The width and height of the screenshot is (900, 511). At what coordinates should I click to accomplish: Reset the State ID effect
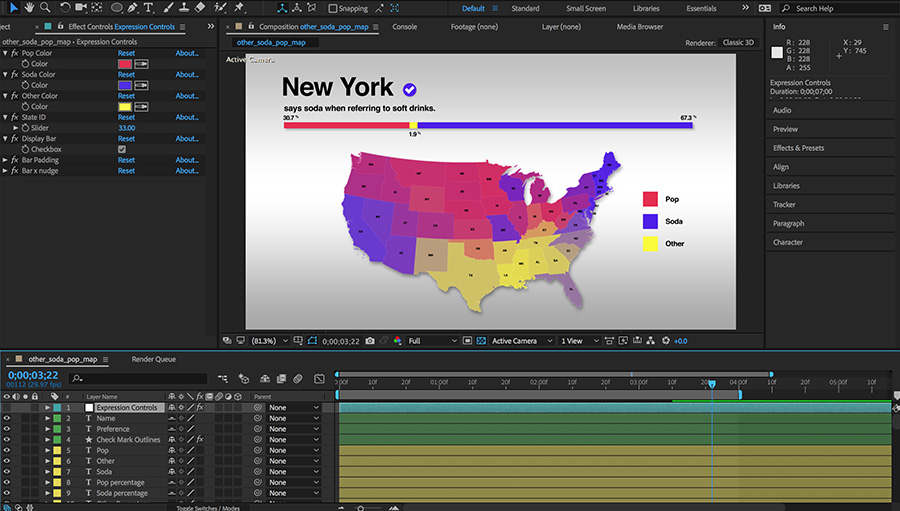pyautogui.click(x=126, y=117)
